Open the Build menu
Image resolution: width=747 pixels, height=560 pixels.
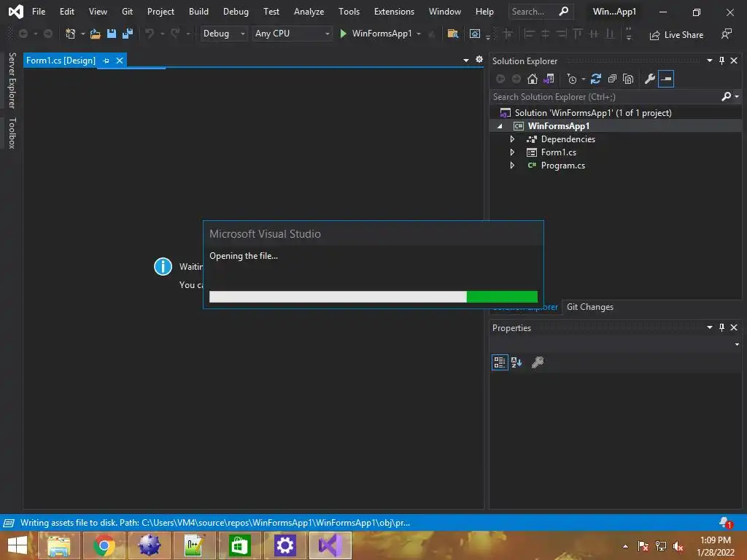tap(198, 12)
